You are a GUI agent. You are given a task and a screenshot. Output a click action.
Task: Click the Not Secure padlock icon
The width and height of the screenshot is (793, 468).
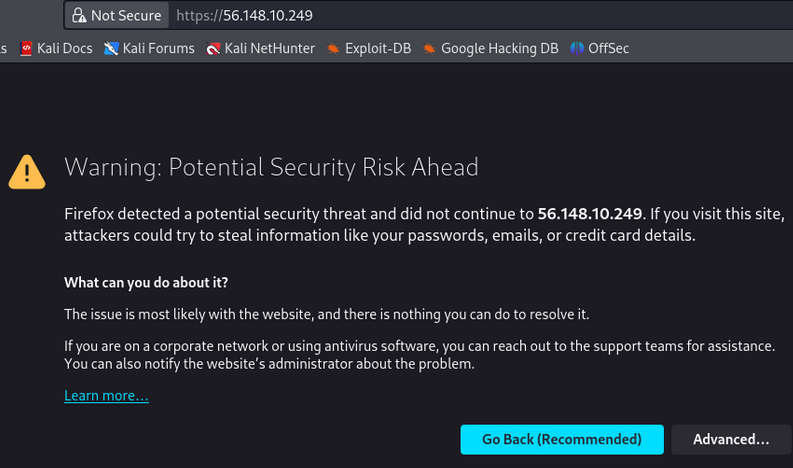(79, 15)
